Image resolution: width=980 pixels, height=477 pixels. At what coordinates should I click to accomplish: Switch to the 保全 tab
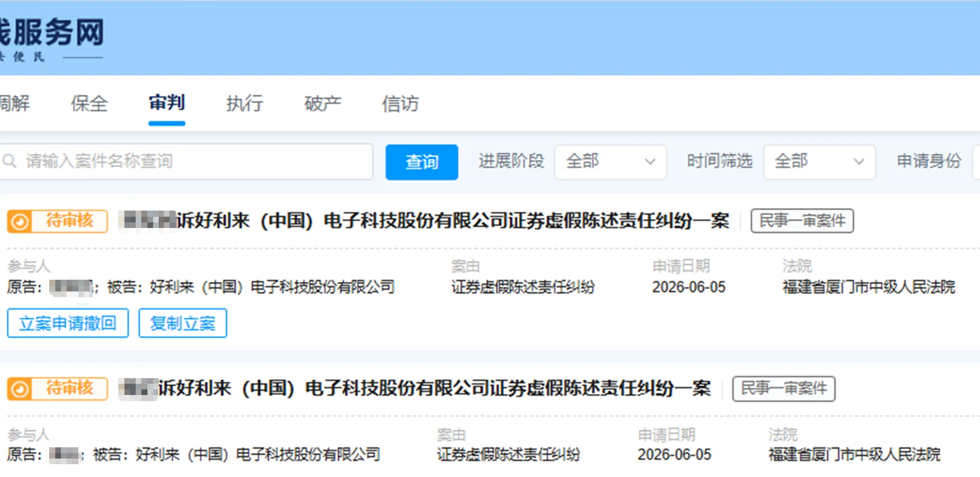[x=89, y=104]
